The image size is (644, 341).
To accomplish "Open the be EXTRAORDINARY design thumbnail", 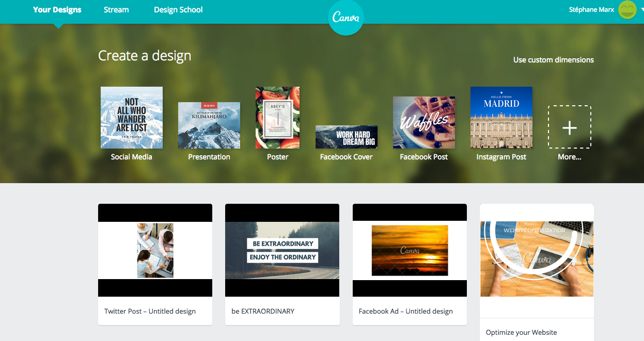I will [x=282, y=250].
